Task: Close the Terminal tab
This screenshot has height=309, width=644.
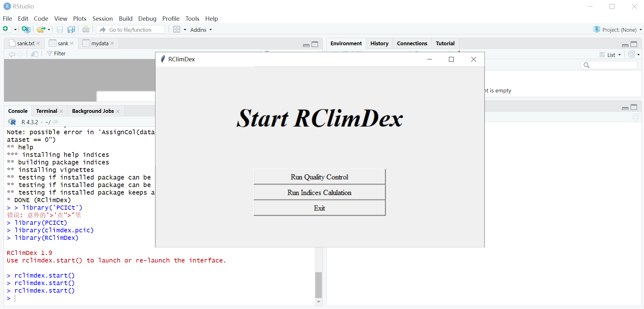Action: [61, 111]
